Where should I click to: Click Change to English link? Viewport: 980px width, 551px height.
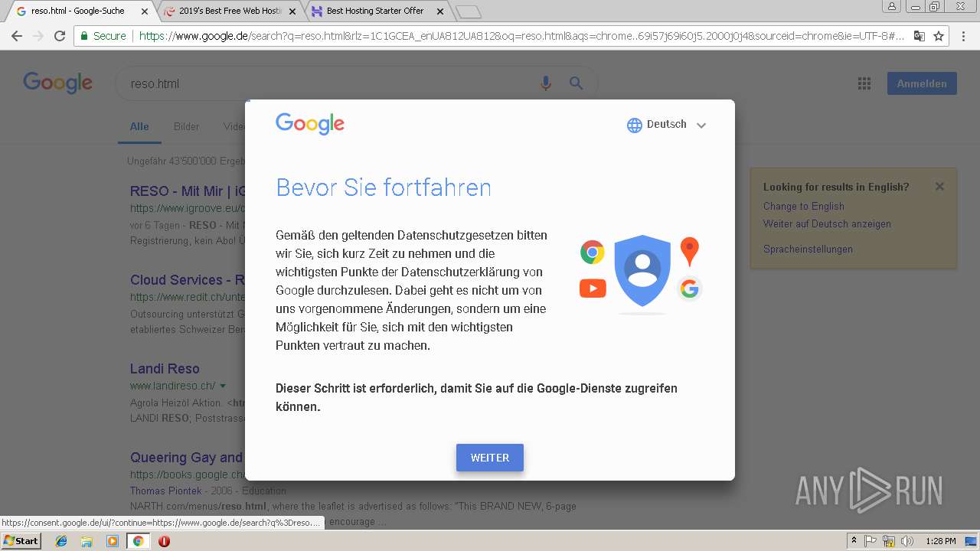(803, 207)
